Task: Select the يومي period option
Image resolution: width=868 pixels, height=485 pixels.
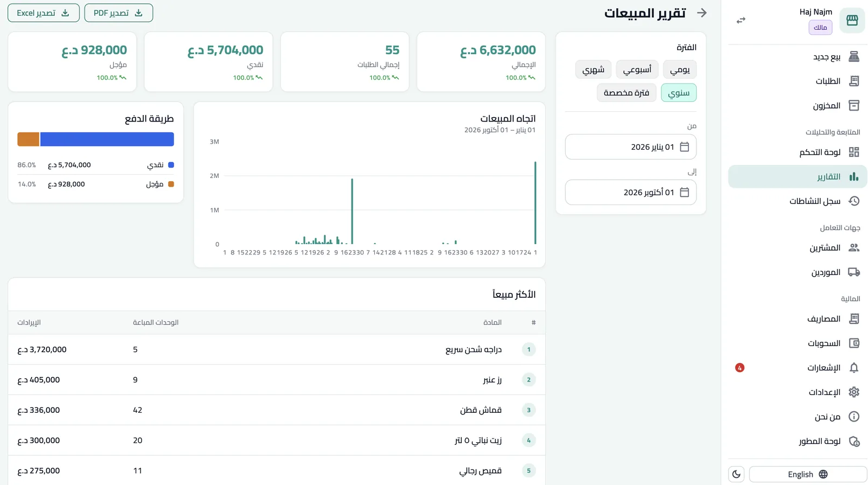Action: coord(680,69)
